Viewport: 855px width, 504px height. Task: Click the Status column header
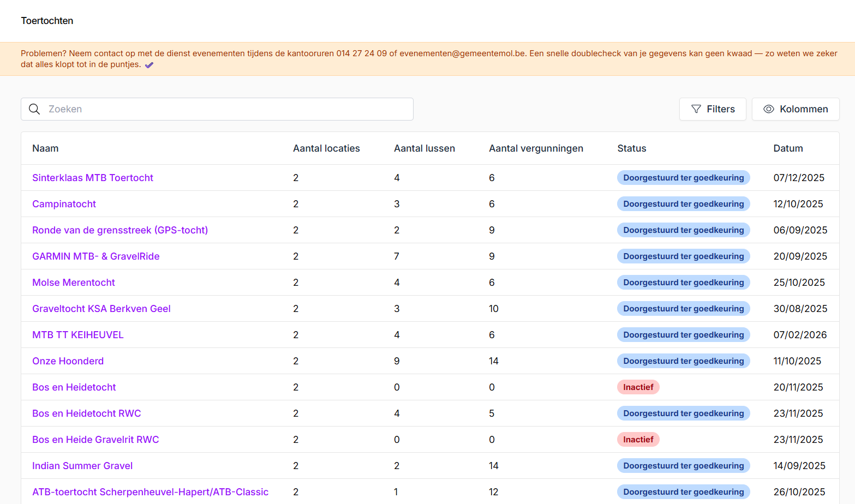click(x=631, y=148)
